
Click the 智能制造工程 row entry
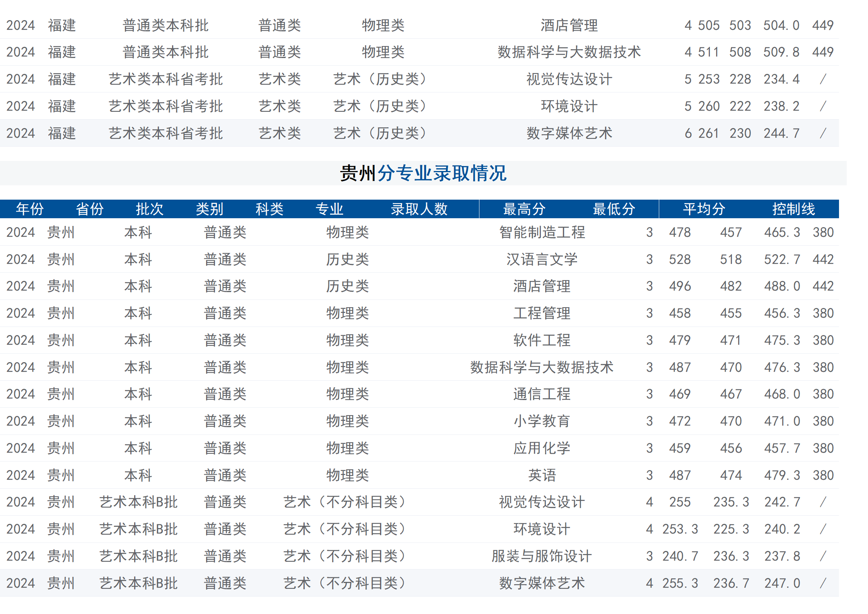point(541,233)
